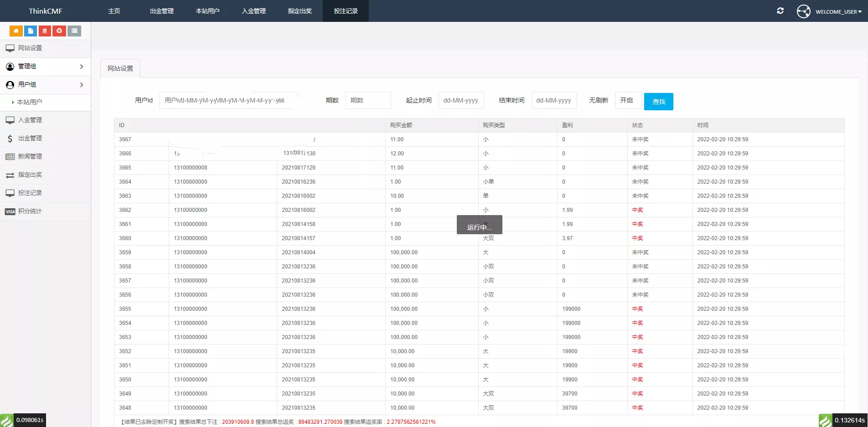Open 指定出奖 in the top navigation

(300, 11)
